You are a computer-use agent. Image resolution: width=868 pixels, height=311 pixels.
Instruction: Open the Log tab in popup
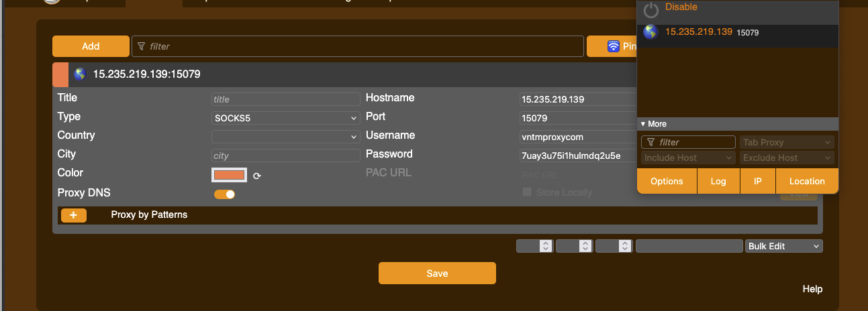pos(718,181)
